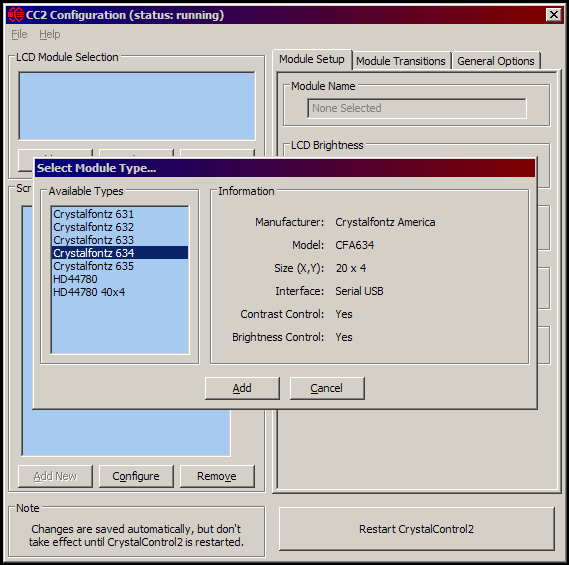This screenshot has width=569, height=565.
Task: Select the highlighted Crystalfontz 634 entry
Action: [120, 253]
